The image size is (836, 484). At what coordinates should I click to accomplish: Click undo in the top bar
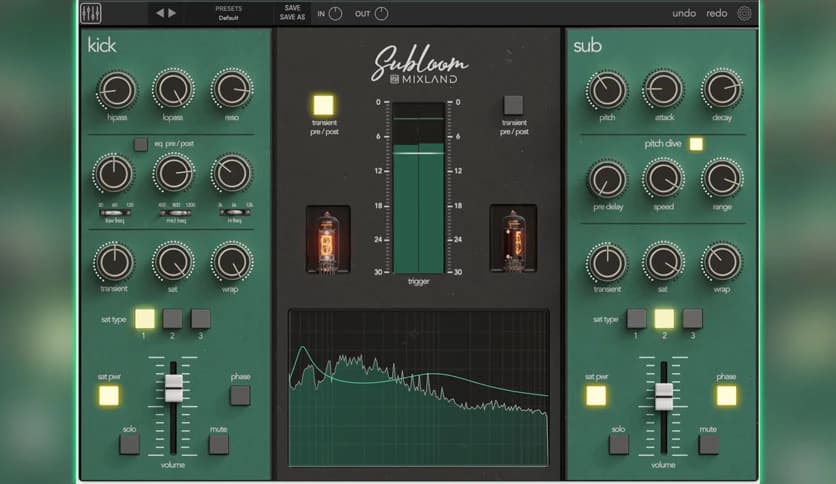coord(684,13)
